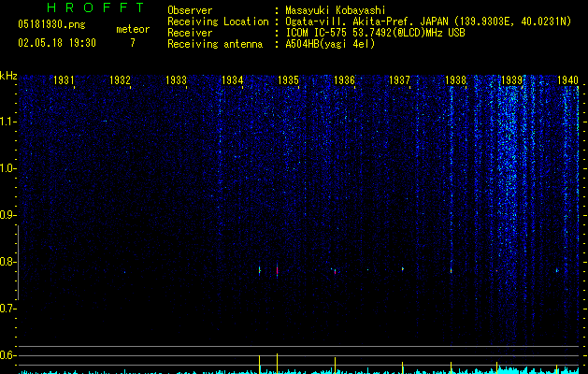Screen dimensions: 588x374
Task: Click the 1932 time marker
Action: coord(120,79)
